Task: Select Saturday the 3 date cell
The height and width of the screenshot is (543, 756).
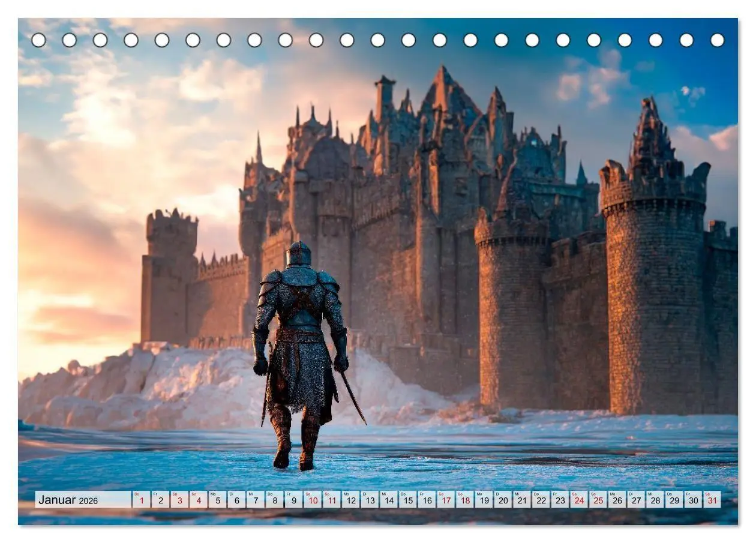Action: (x=179, y=500)
